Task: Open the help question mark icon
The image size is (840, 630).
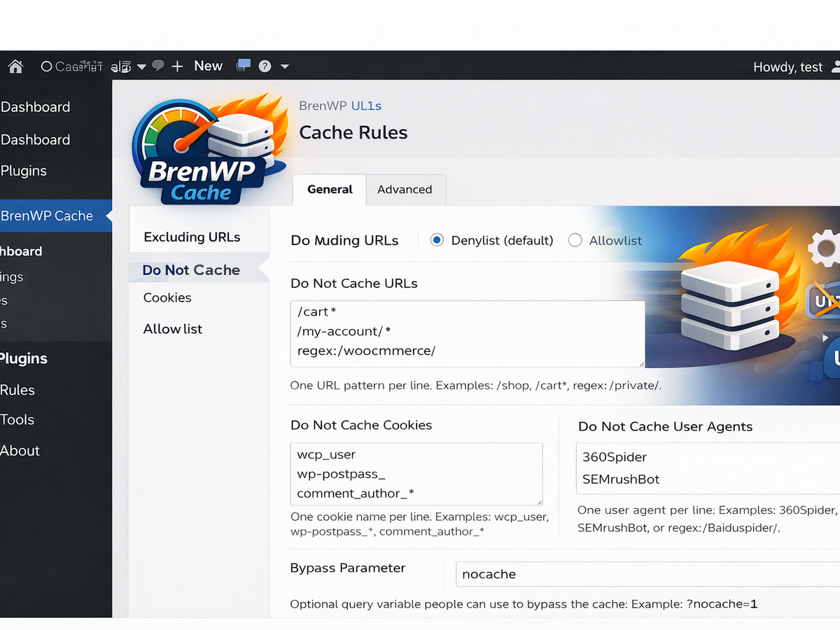Action: pyautogui.click(x=265, y=66)
